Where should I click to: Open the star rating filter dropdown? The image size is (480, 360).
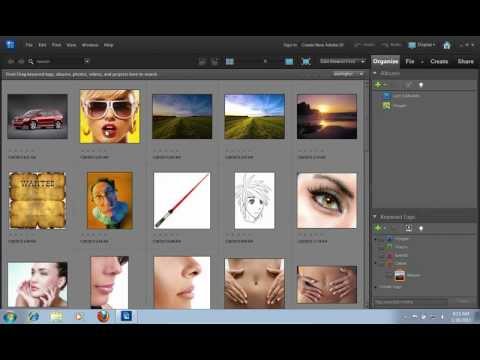[x=348, y=74]
